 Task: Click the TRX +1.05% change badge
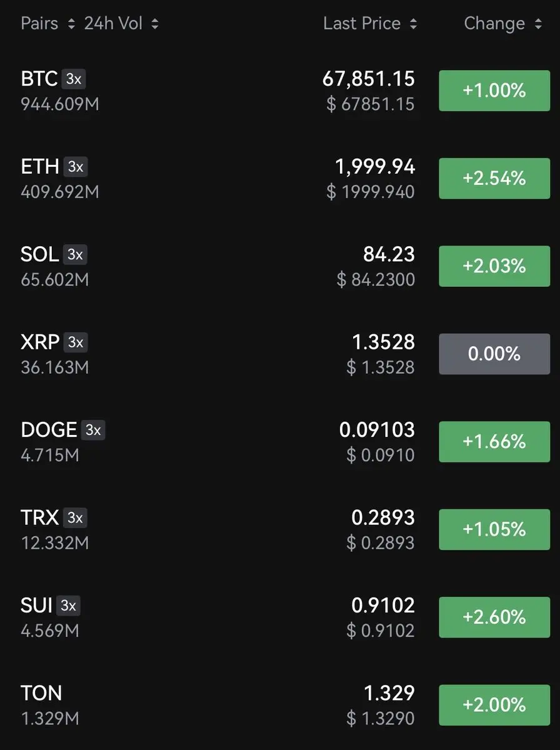[x=494, y=529]
